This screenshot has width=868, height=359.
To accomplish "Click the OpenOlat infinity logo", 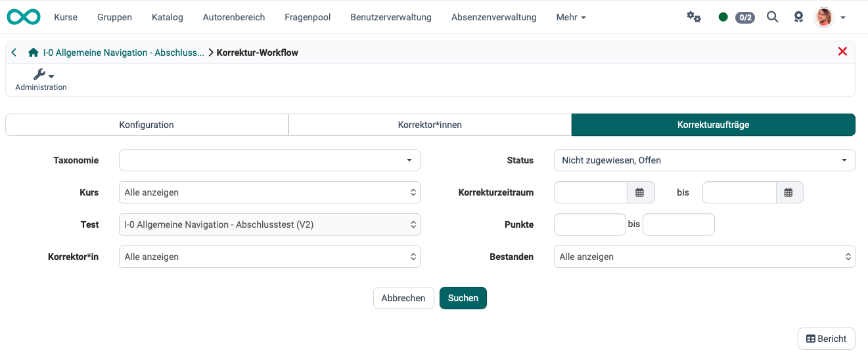I will 23,17.
